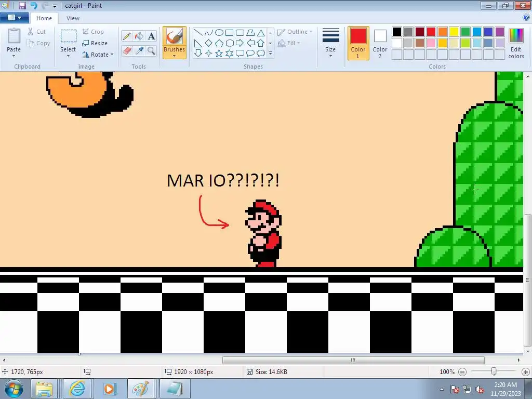Choose the Hexagon shape
Image resolution: width=532 pixels, height=399 pixels.
[230, 43]
